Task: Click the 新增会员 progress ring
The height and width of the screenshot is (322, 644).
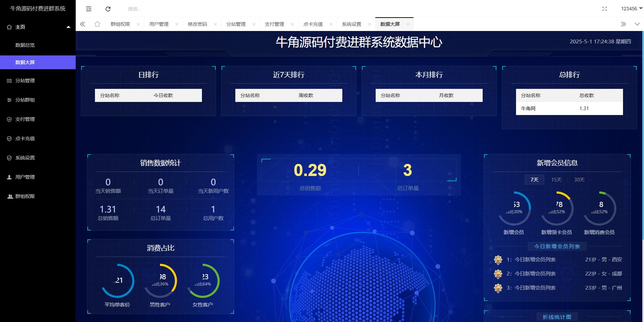Action: [x=514, y=208]
